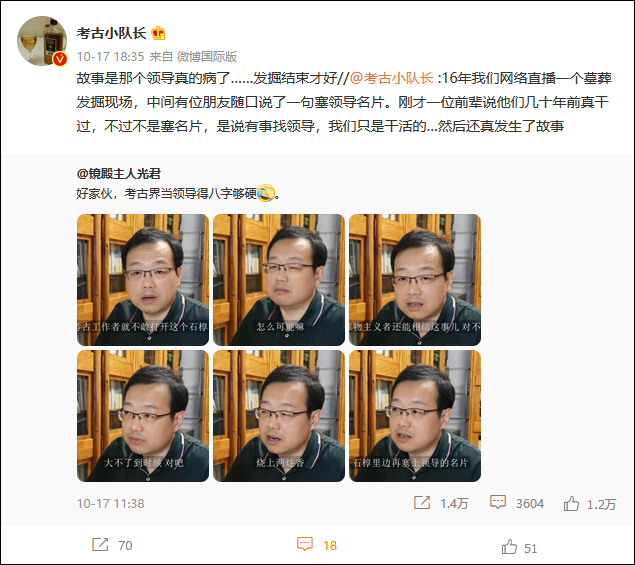Click the gold crown membership badge
This screenshot has height=565, width=635.
(158, 33)
